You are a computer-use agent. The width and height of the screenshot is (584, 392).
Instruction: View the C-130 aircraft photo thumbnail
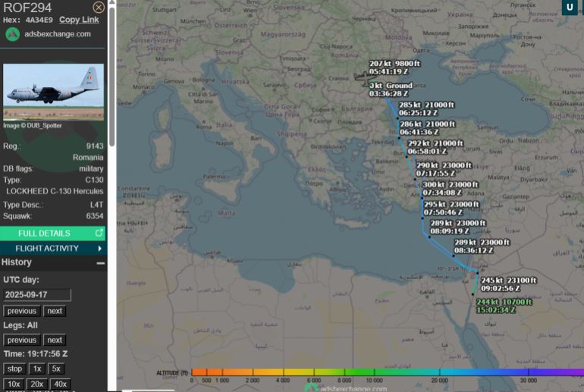point(53,92)
